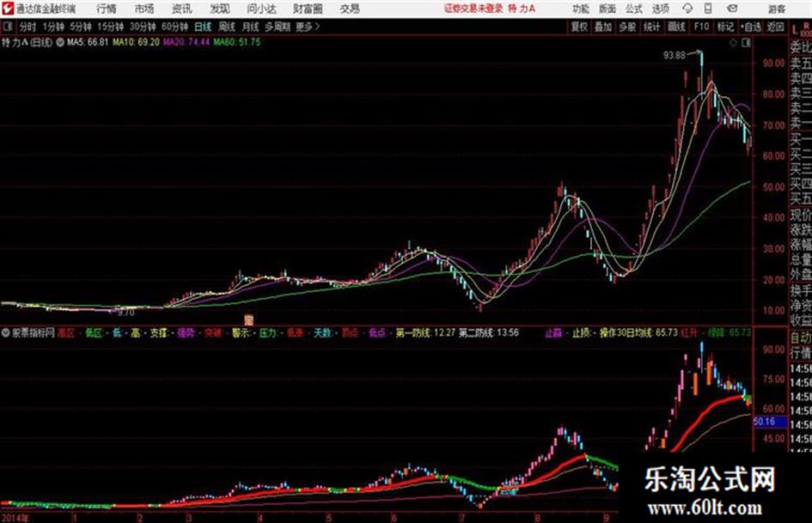The height and width of the screenshot is (523, 812).
Task: Open the 财富圈 menu
Action: pyautogui.click(x=308, y=9)
